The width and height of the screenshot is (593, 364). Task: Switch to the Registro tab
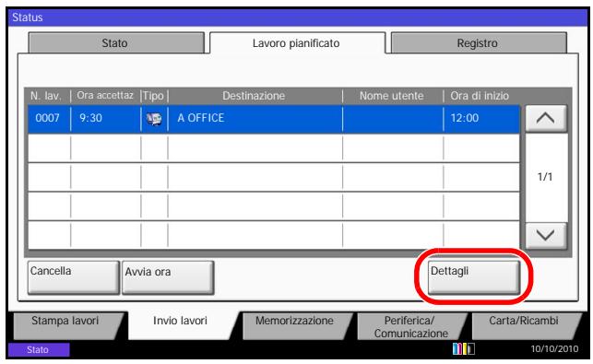coord(479,42)
